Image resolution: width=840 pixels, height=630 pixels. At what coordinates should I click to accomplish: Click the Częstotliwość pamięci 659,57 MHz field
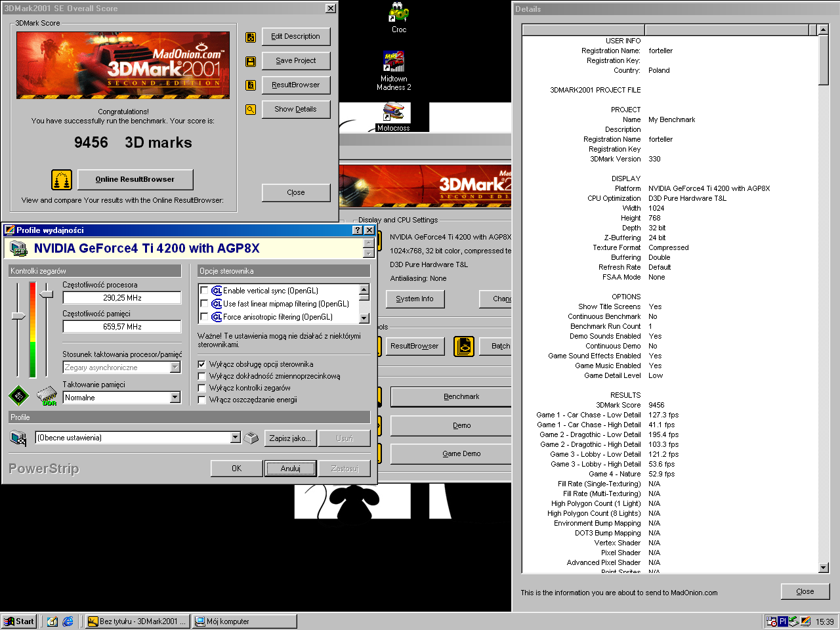[122, 327]
